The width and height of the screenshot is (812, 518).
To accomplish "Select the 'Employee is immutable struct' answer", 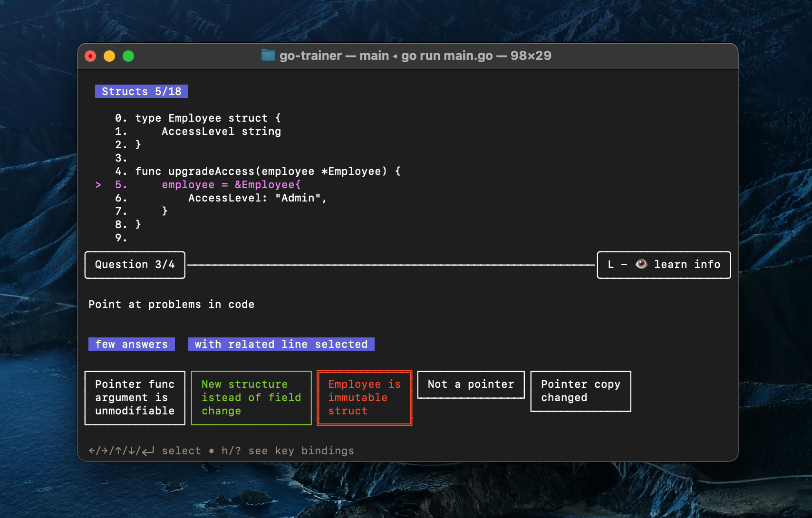I will [x=364, y=398].
